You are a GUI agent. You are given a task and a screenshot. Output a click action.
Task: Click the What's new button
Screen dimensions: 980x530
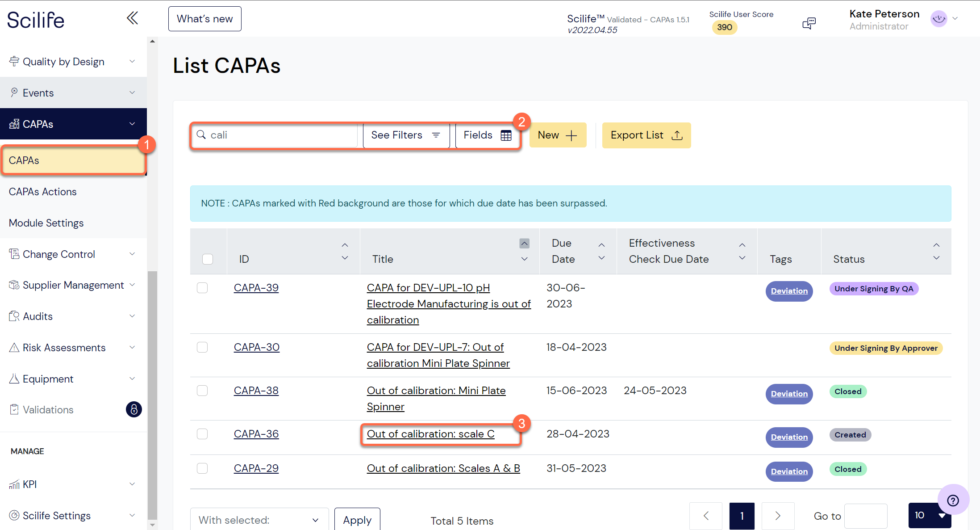click(x=205, y=19)
